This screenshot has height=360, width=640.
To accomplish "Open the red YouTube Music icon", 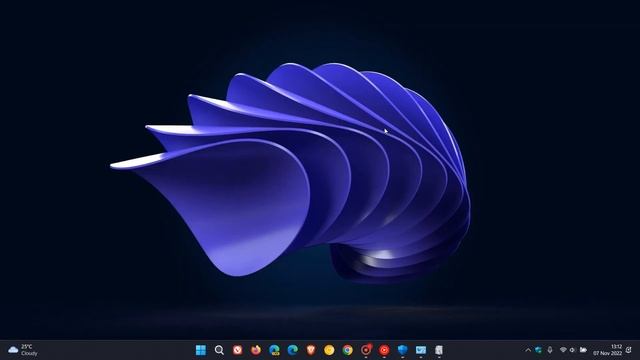I will [384, 350].
